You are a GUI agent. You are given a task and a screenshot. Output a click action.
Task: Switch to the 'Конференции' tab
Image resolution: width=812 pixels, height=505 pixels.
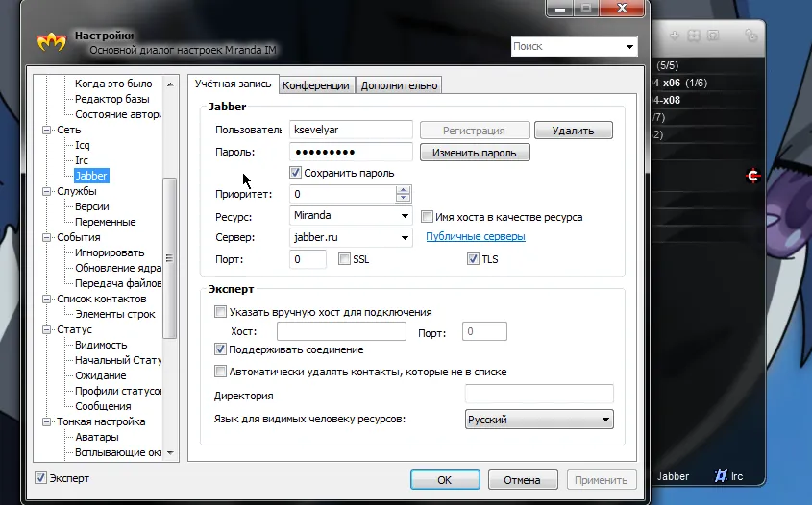tap(316, 85)
